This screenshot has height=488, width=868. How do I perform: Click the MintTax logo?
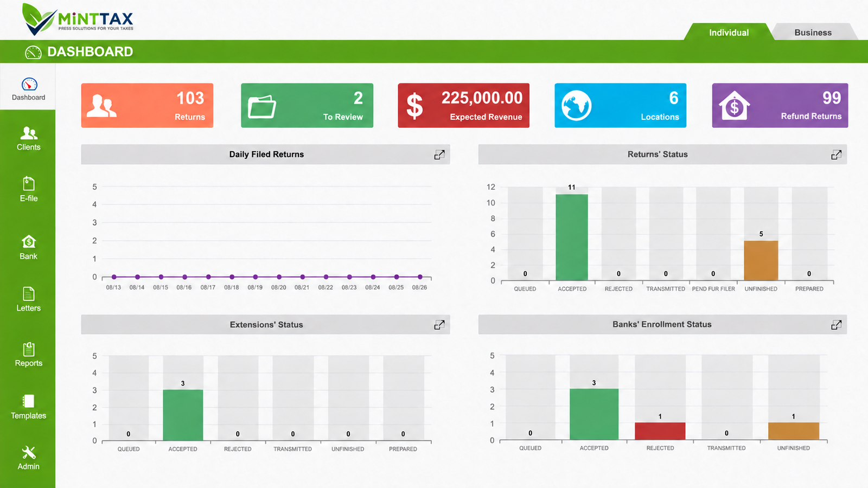tap(78, 20)
